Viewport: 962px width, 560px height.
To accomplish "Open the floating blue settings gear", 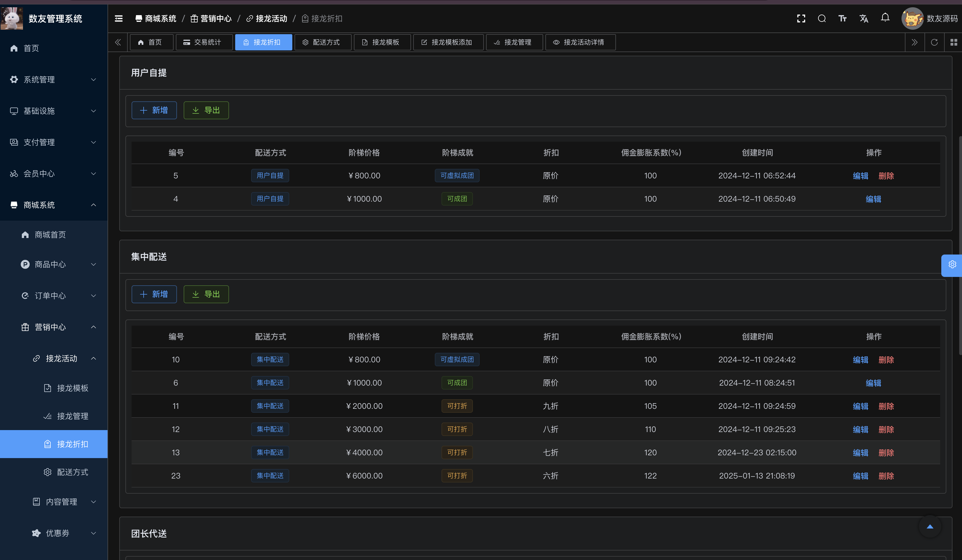I will (952, 265).
